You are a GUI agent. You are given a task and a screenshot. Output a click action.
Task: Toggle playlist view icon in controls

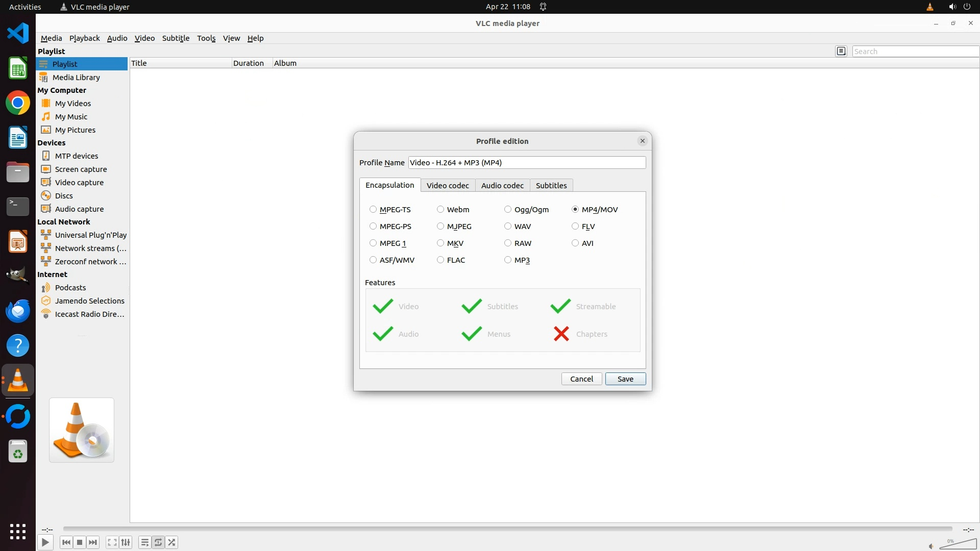[x=144, y=542]
